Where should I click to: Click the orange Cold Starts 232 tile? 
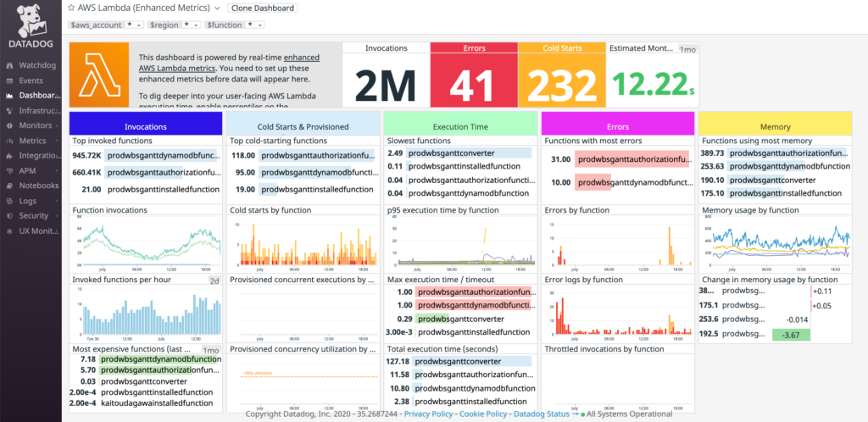click(562, 75)
